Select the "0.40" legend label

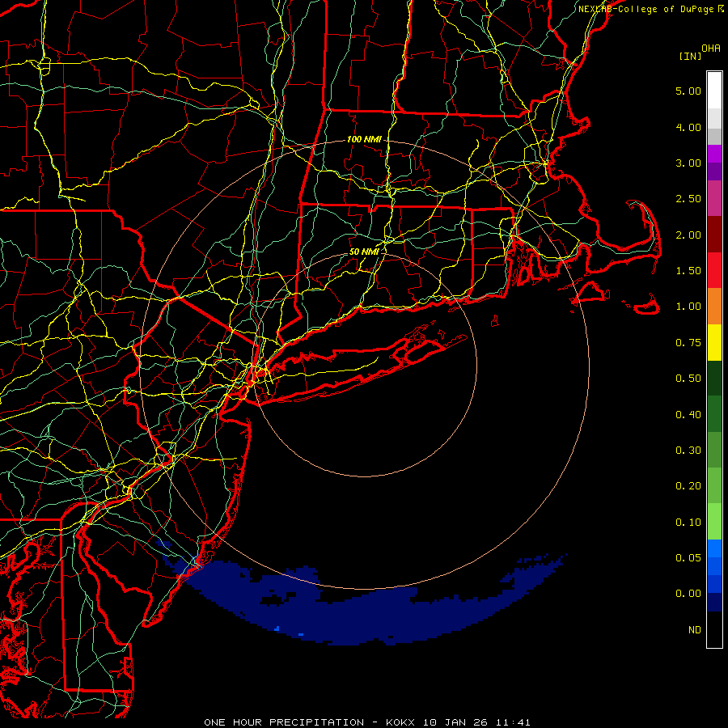[688, 415]
